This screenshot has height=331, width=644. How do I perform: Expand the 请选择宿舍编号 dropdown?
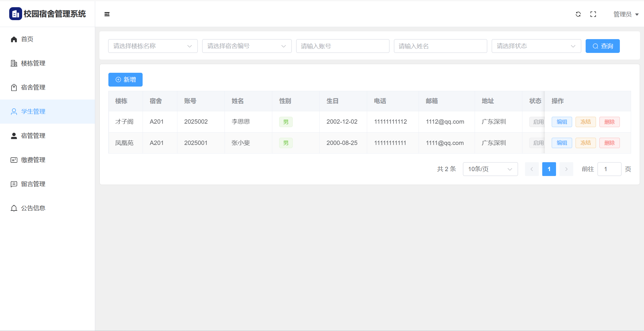pos(247,46)
